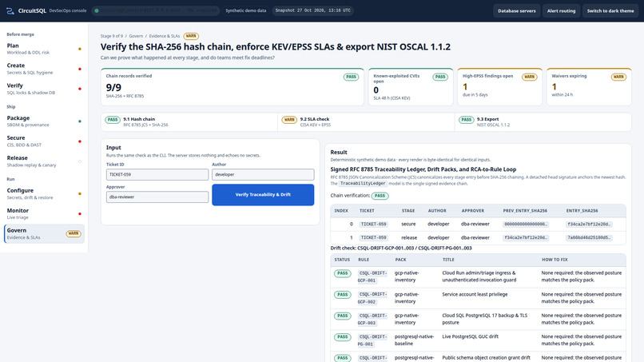644x362 pixels.
Task: Click the Waivers expiring card
Action: 589,86
